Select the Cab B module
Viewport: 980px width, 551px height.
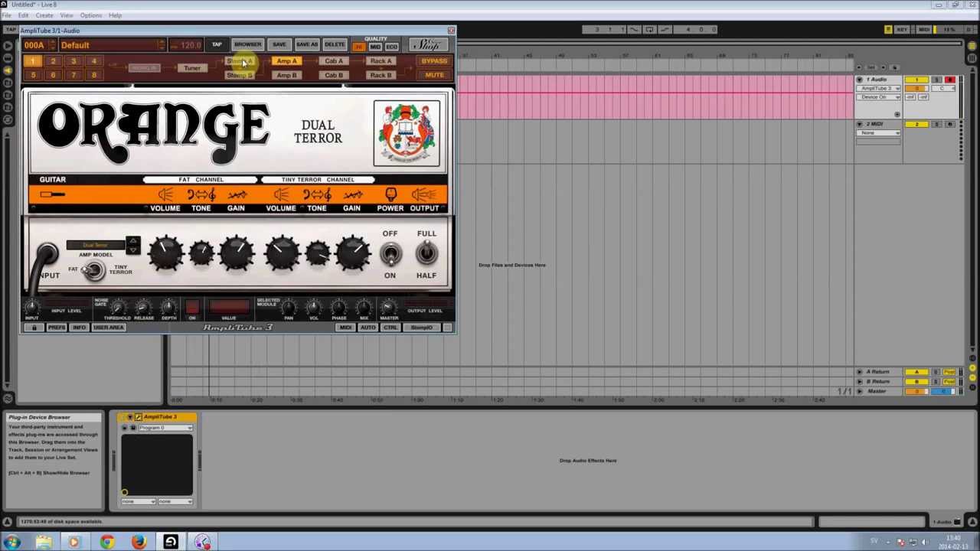(x=334, y=75)
